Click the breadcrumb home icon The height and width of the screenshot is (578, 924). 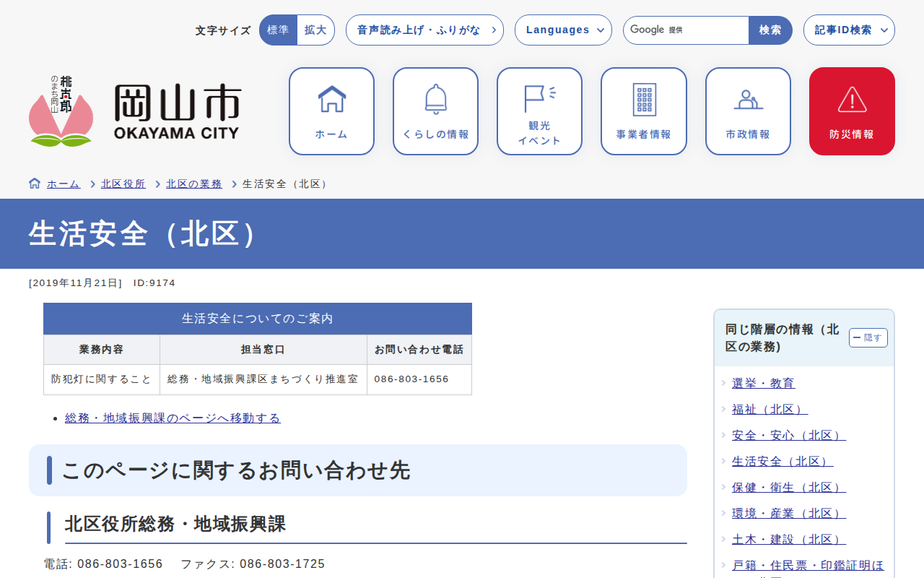click(35, 184)
